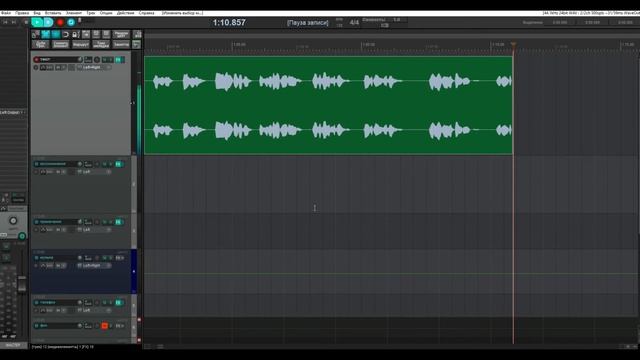Toggle the padlock Locking icon in the toolbar
This screenshot has width=640, height=360.
[76, 34]
